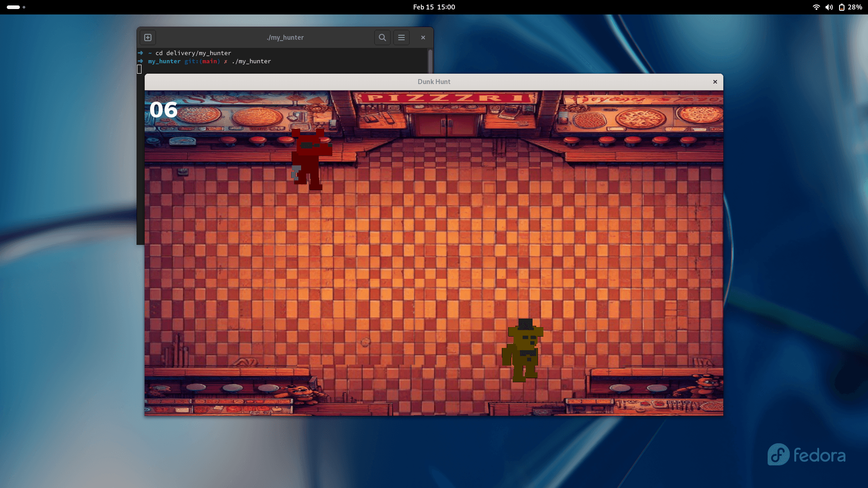Screen dimensions: 868x488
Task: Open a new tab in the terminal window
Action: 148,38
